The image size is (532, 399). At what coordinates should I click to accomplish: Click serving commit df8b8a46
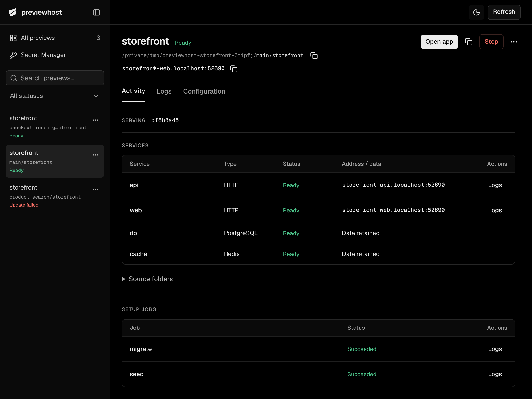coord(165,120)
